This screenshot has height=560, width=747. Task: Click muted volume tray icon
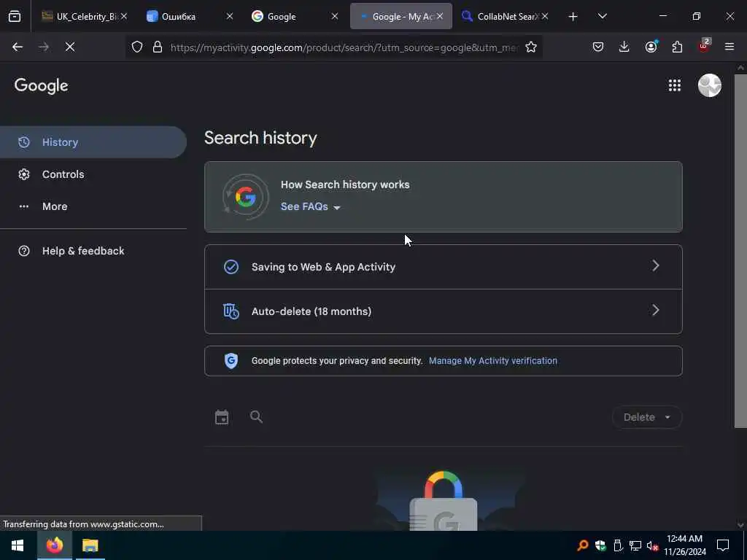click(652, 545)
